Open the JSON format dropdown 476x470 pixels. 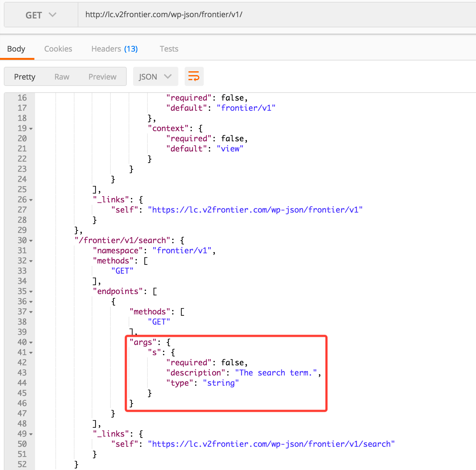[x=155, y=76]
